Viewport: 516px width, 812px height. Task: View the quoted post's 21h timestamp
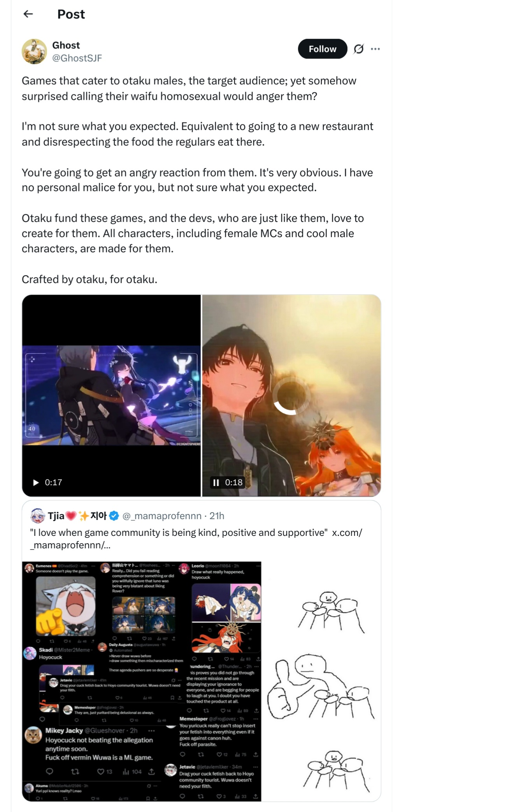coord(217,516)
